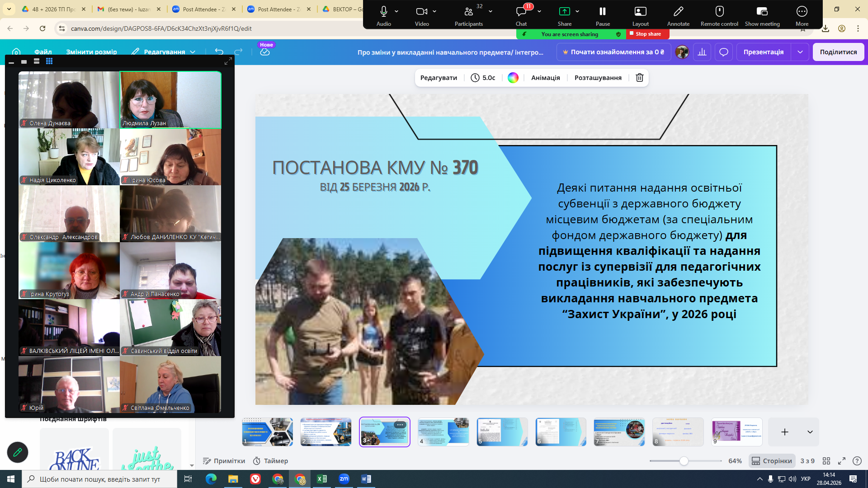Open Canva comments speech bubble icon
Image resolution: width=868 pixels, height=488 pixels.
coord(724,52)
